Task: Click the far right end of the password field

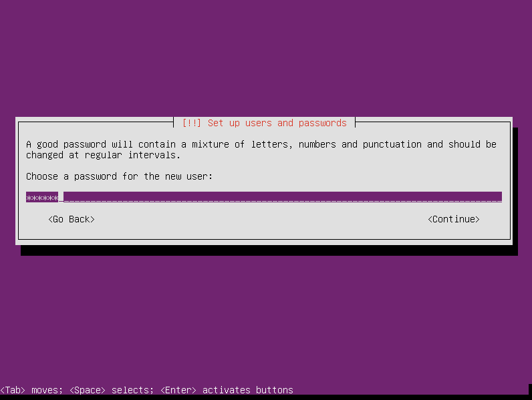Action: [499, 197]
